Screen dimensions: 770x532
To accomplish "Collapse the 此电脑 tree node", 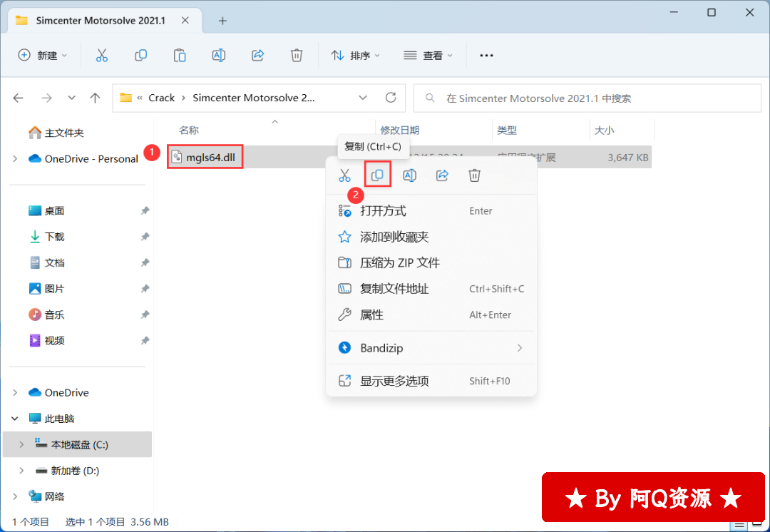I will click(x=15, y=419).
